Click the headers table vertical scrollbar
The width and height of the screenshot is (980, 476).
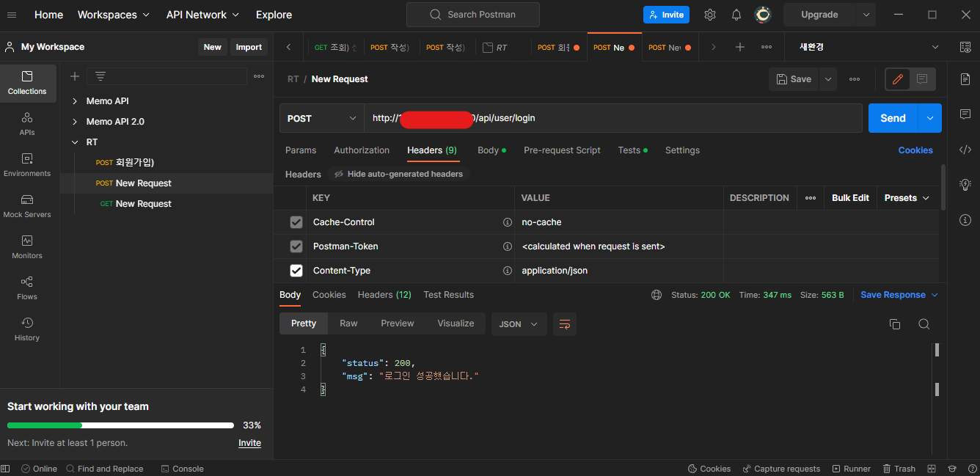pyautogui.click(x=943, y=186)
